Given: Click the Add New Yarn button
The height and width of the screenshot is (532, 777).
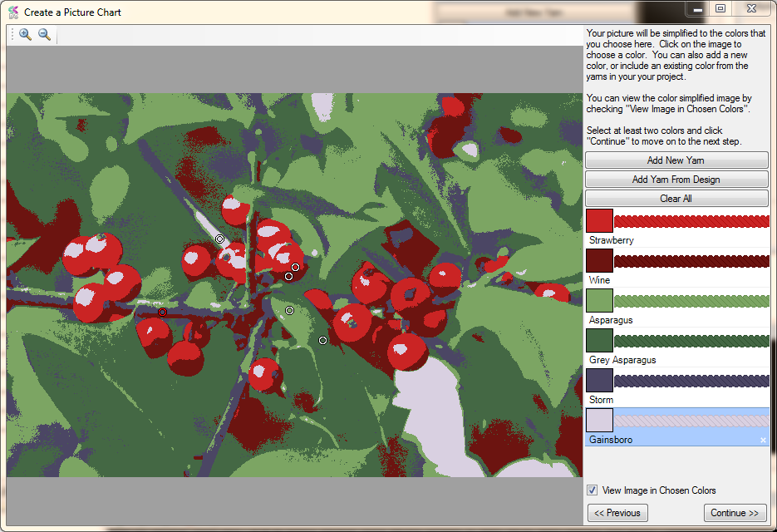Looking at the screenshot, I should point(676,160).
